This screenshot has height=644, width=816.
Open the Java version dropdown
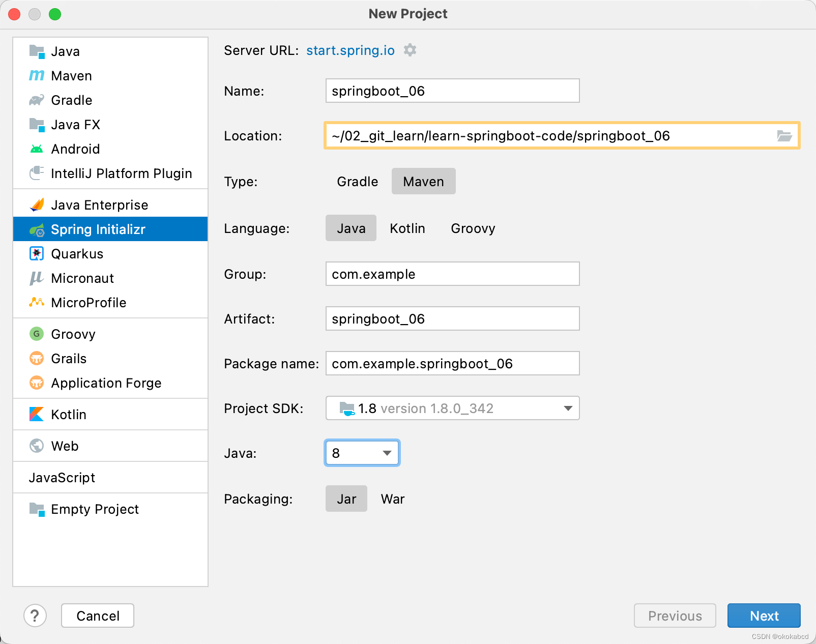click(x=362, y=453)
